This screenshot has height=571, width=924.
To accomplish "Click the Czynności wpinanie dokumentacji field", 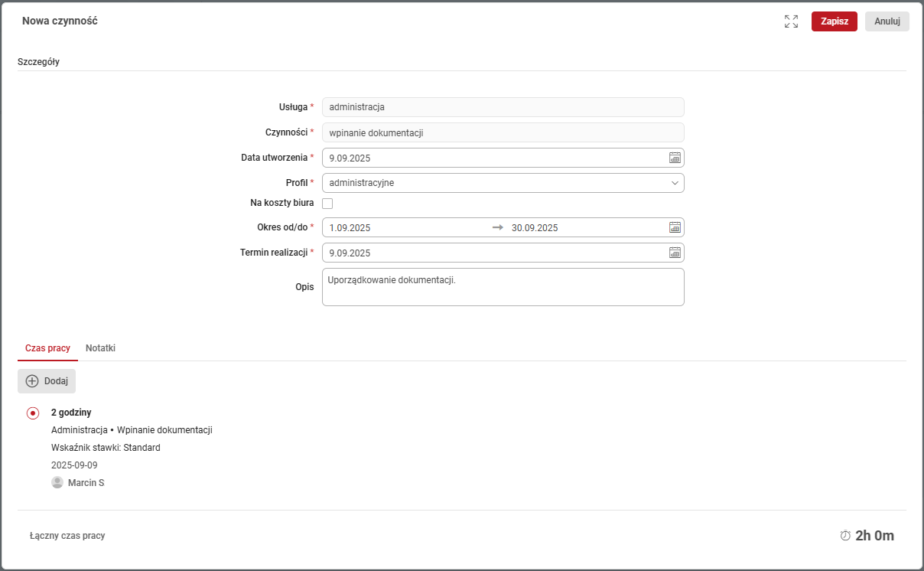I will click(x=503, y=132).
